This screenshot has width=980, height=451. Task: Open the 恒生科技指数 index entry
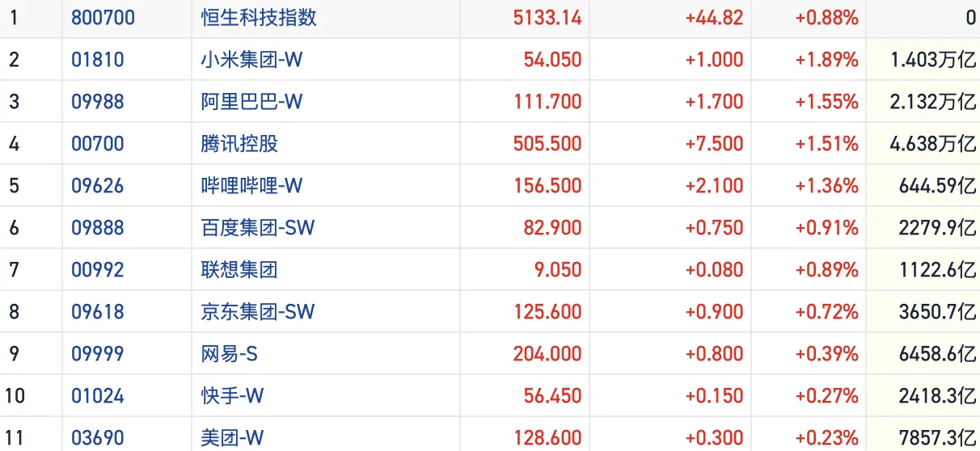click(x=259, y=18)
